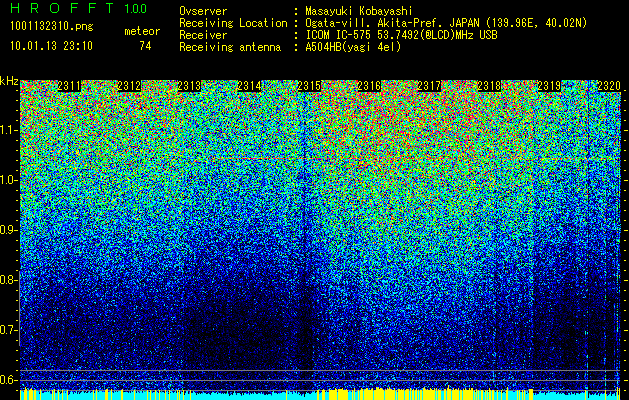The height and width of the screenshot is (400, 629).
Task: Click the Receiving Location field label
Action: click(233, 23)
